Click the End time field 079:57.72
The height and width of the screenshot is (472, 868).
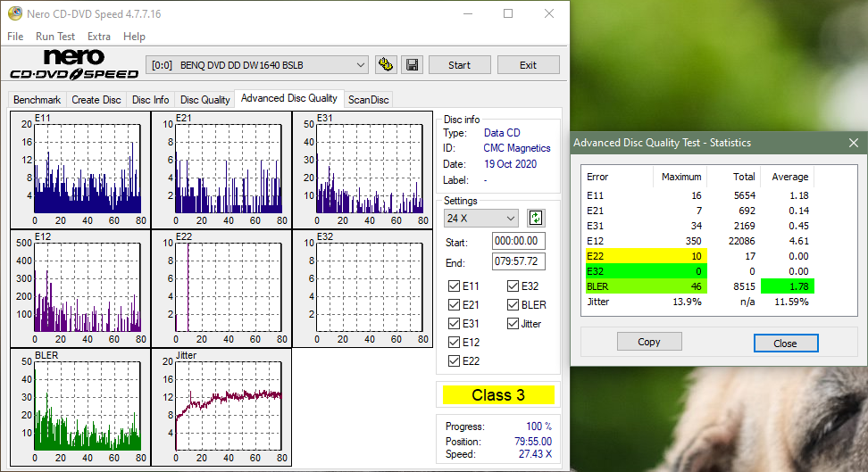518,261
